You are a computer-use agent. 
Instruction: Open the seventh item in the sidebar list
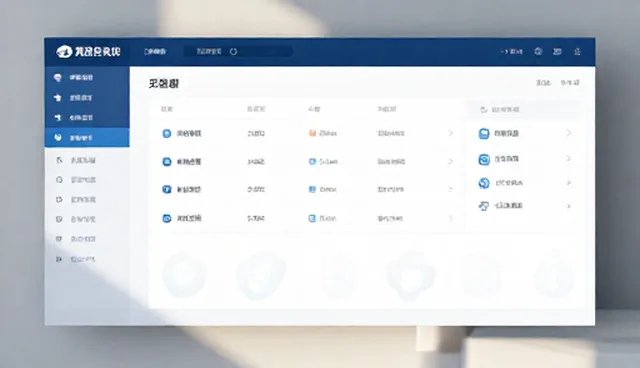(87, 200)
